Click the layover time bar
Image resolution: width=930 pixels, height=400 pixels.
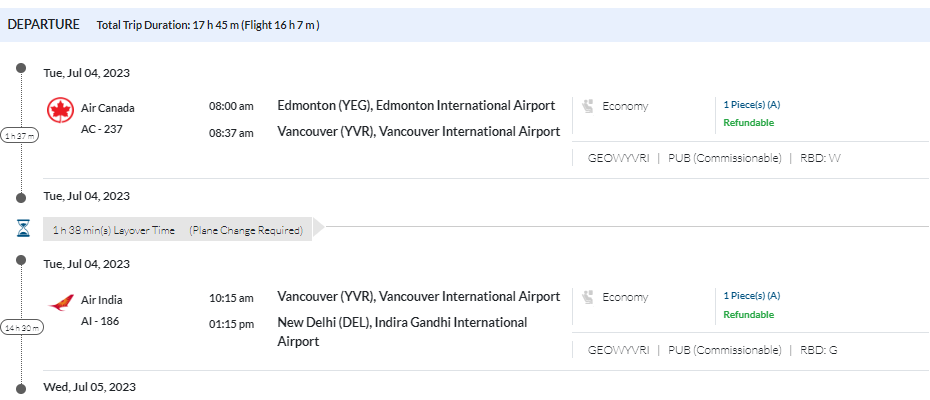tap(178, 230)
